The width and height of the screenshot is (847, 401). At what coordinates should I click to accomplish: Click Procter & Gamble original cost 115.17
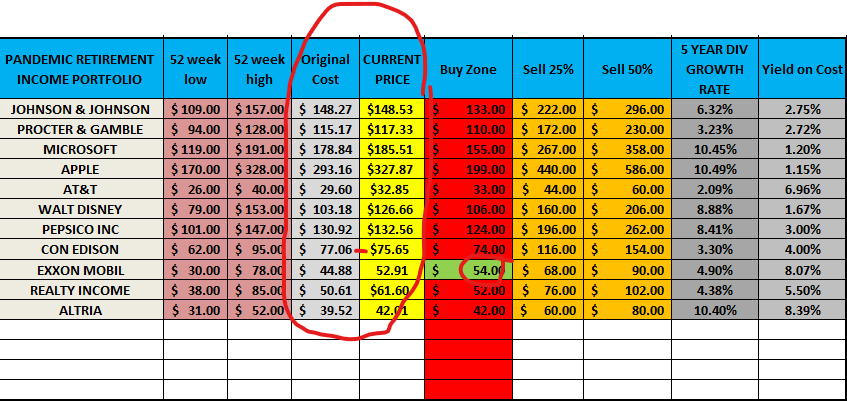326,130
